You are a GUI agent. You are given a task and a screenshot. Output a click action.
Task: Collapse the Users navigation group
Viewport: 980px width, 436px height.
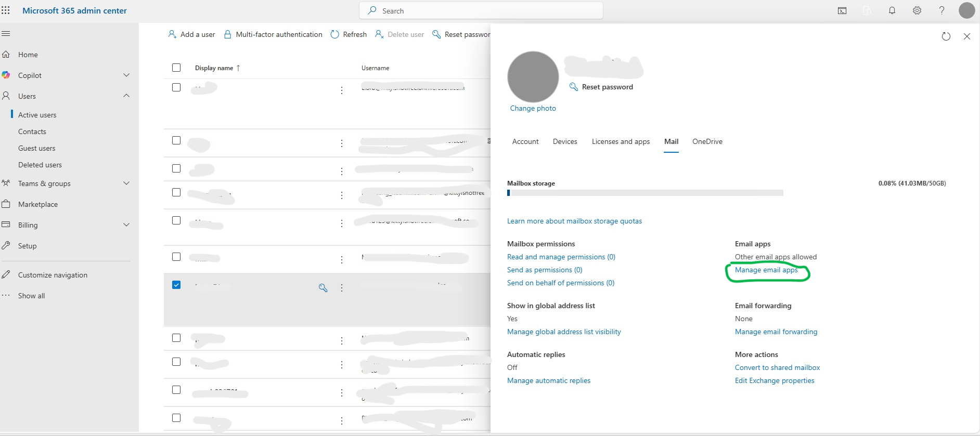pos(126,96)
